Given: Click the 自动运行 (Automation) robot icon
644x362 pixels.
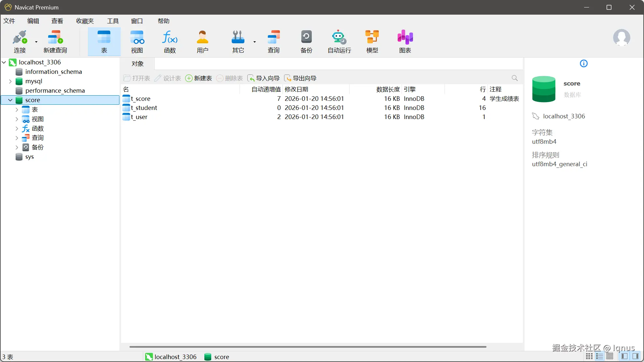Looking at the screenshot, I should (339, 41).
